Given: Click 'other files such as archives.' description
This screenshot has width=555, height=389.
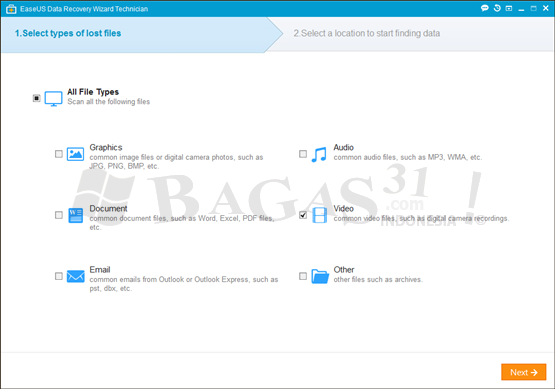Looking at the screenshot, I should 378,280.
